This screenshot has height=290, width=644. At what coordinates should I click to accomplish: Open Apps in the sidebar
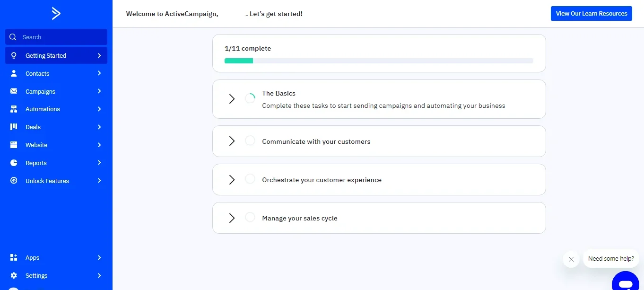[56, 257]
